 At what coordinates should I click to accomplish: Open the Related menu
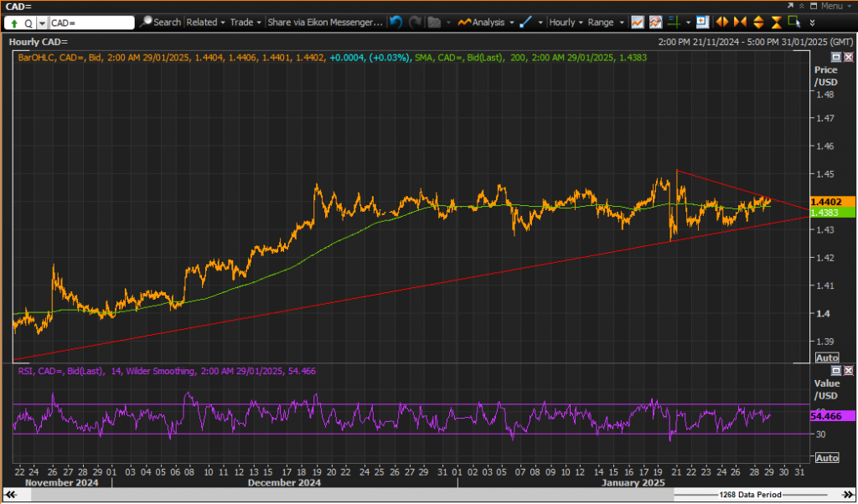pos(205,23)
